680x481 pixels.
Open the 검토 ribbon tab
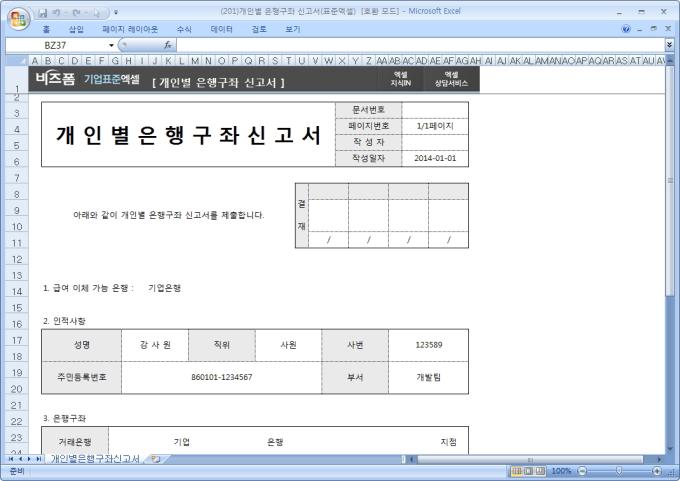259,29
